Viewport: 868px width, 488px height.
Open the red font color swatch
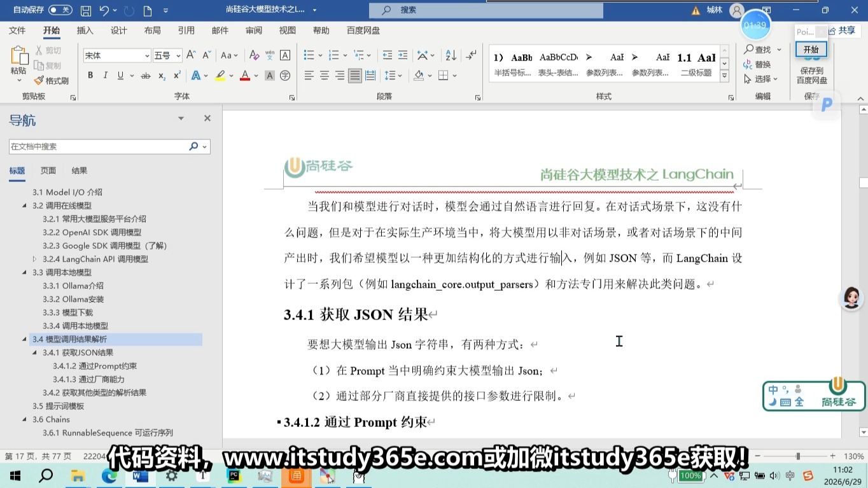245,76
